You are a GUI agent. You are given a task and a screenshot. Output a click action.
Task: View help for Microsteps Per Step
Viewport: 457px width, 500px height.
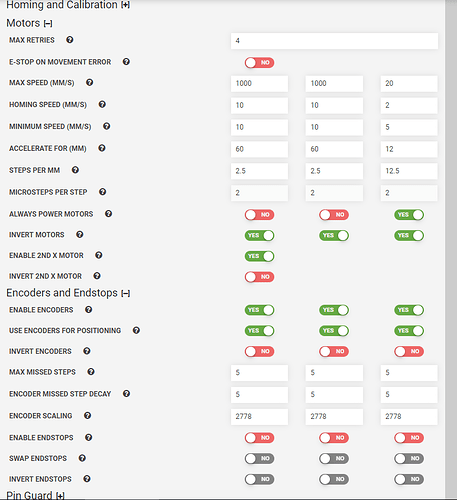103,192
